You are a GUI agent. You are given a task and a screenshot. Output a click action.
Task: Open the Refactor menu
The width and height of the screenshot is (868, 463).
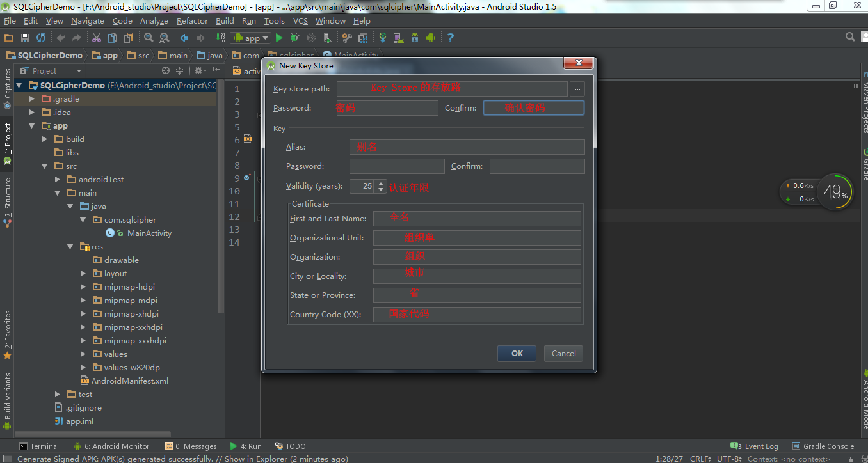pos(192,21)
